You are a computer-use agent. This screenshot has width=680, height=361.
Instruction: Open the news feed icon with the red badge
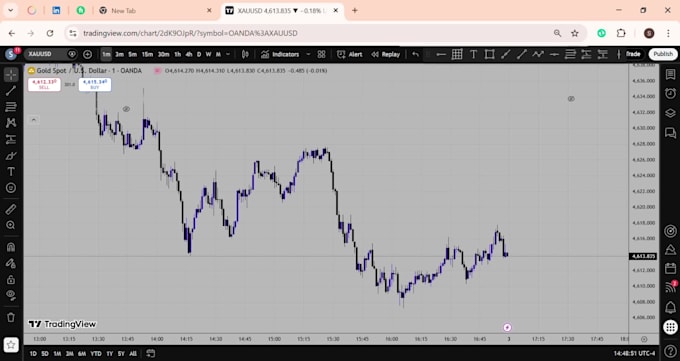point(670,287)
